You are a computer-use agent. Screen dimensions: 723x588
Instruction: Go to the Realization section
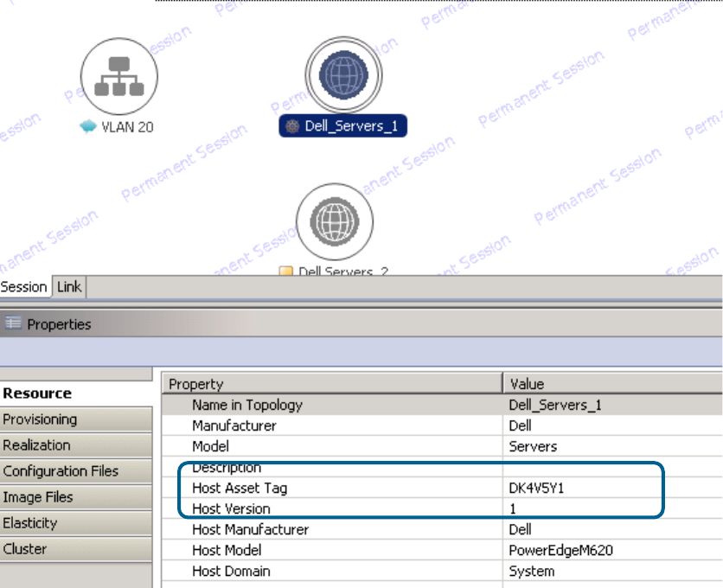[x=36, y=445]
